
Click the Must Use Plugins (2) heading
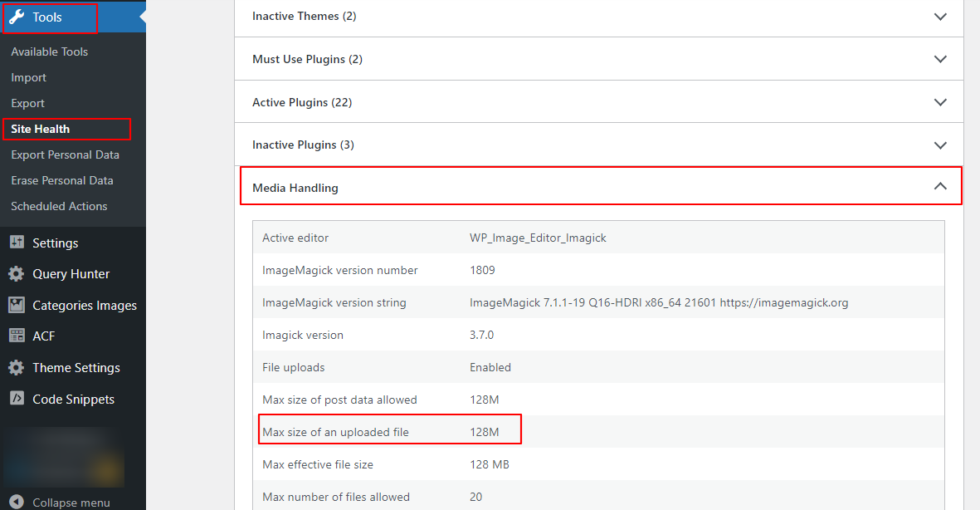coord(308,60)
